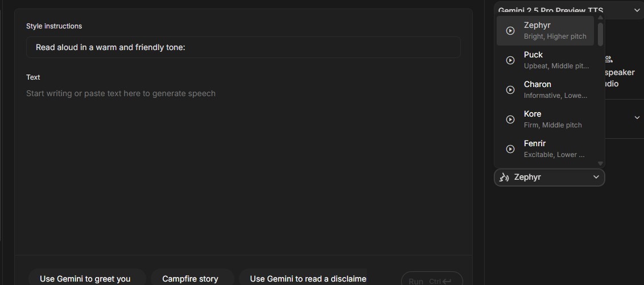The width and height of the screenshot is (644, 285).
Task: Play the Puck voice sample
Action: [510, 60]
